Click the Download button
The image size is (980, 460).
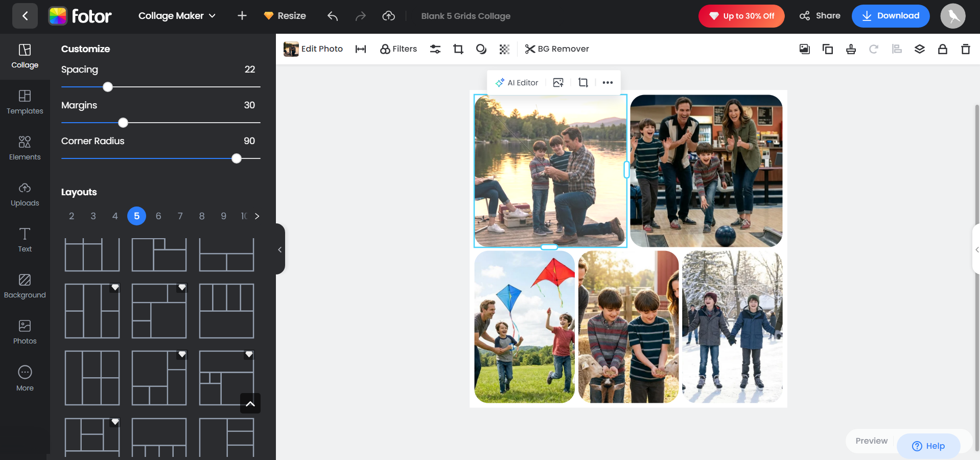coord(890,16)
